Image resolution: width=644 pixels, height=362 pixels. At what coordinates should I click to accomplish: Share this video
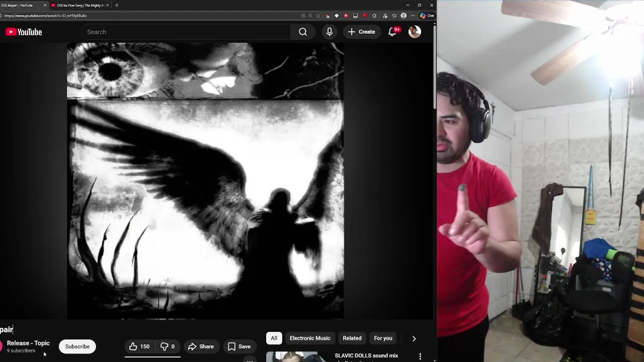pyautogui.click(x=201, y=346)
